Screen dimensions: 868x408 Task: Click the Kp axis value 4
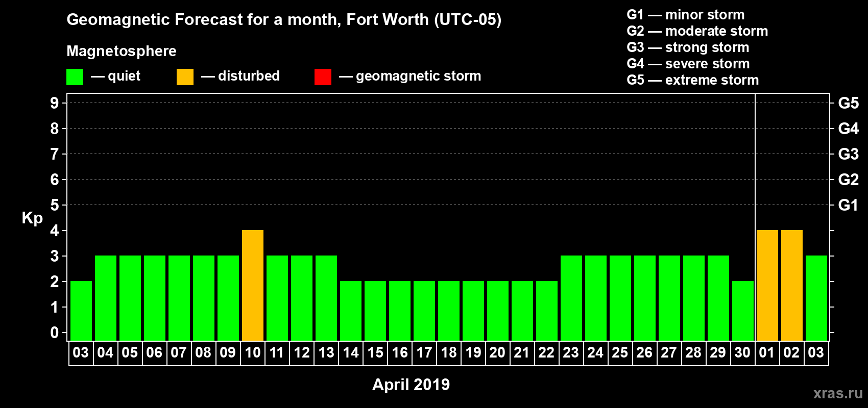pyautogui.click(x=55, y=231)
